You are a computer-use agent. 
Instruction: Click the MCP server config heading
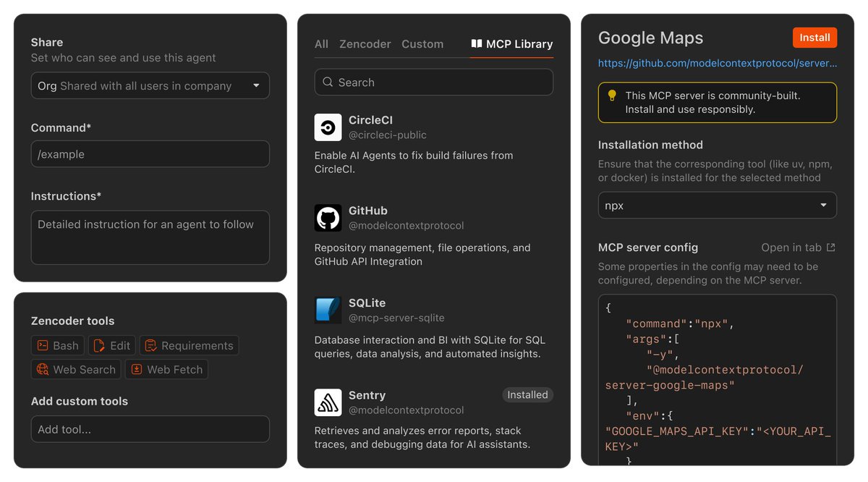pos(648,248)
